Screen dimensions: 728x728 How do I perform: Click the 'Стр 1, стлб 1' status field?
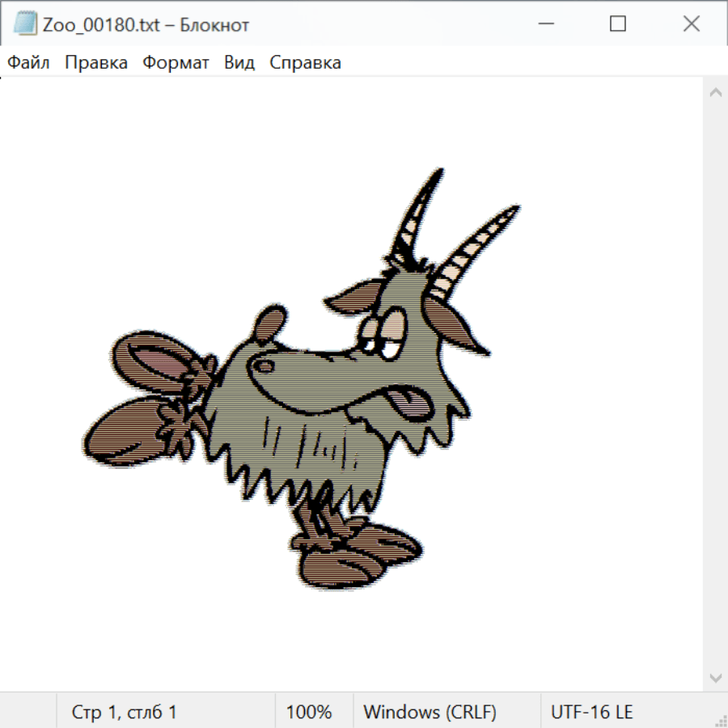tap(125, 712)
